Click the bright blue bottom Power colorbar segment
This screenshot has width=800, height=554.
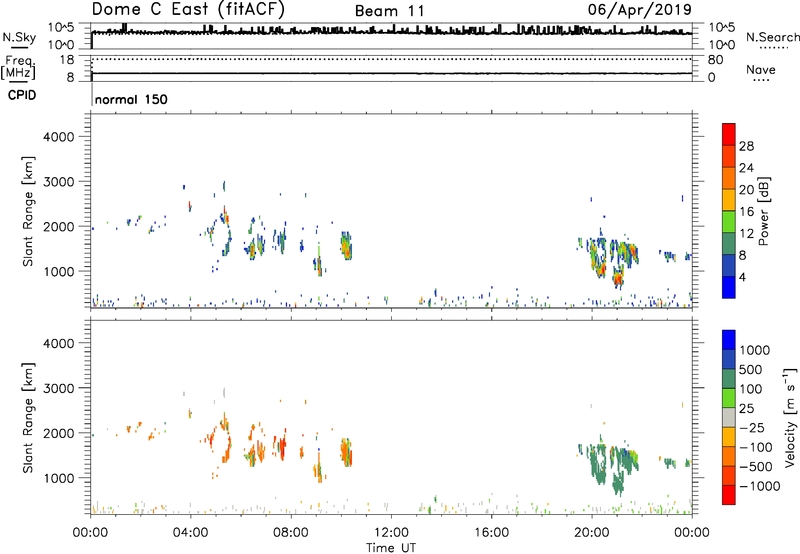point(729,287)
